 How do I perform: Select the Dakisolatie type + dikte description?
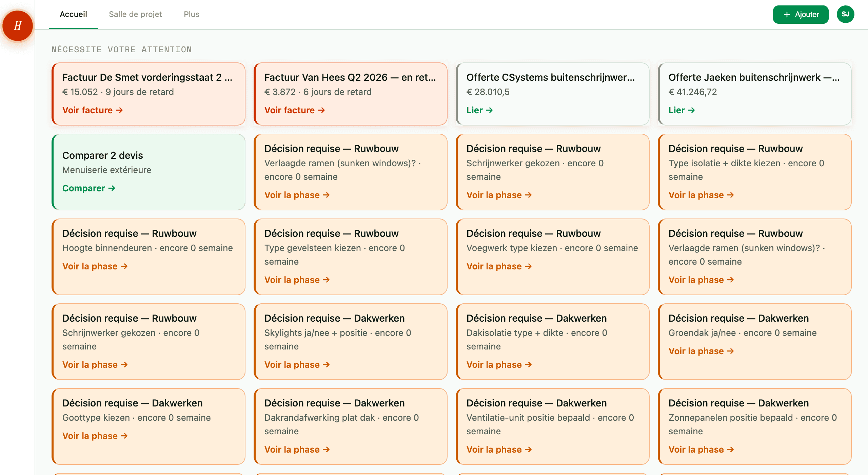537,339
